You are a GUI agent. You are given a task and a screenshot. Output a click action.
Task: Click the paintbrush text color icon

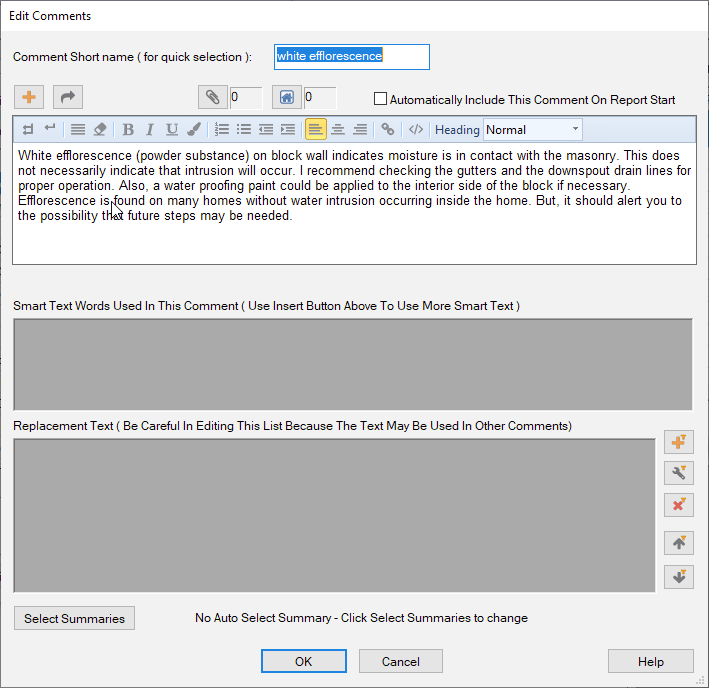tap(194, 130)
